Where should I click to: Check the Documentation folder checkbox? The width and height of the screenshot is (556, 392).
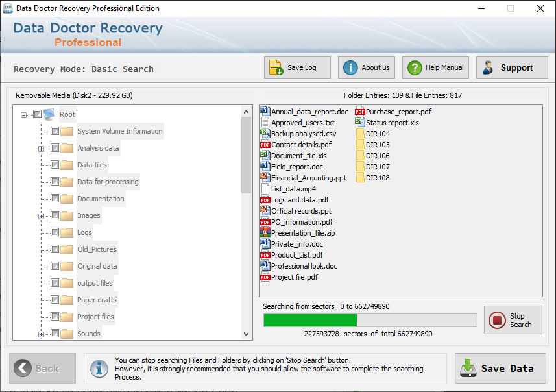click(x=54, y=199)
